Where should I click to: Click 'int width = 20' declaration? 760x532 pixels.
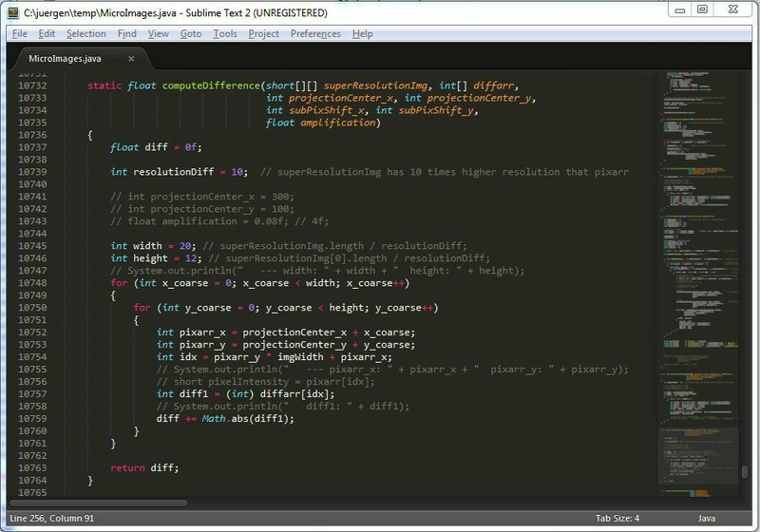coord(153,246)
